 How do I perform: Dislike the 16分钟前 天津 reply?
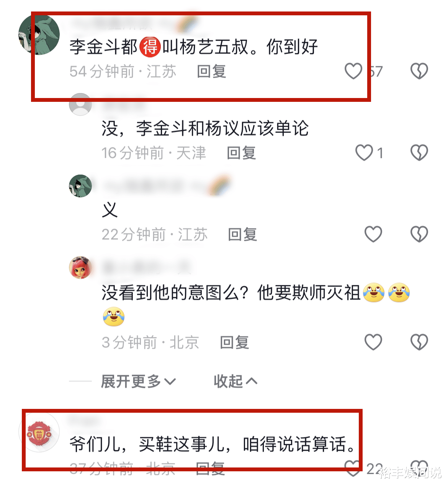coord(419,153)
